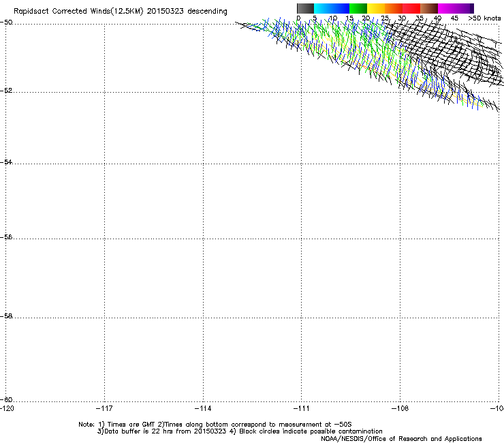
Task: Click the orange 25-30 knots color swatch
Action: 394,8
